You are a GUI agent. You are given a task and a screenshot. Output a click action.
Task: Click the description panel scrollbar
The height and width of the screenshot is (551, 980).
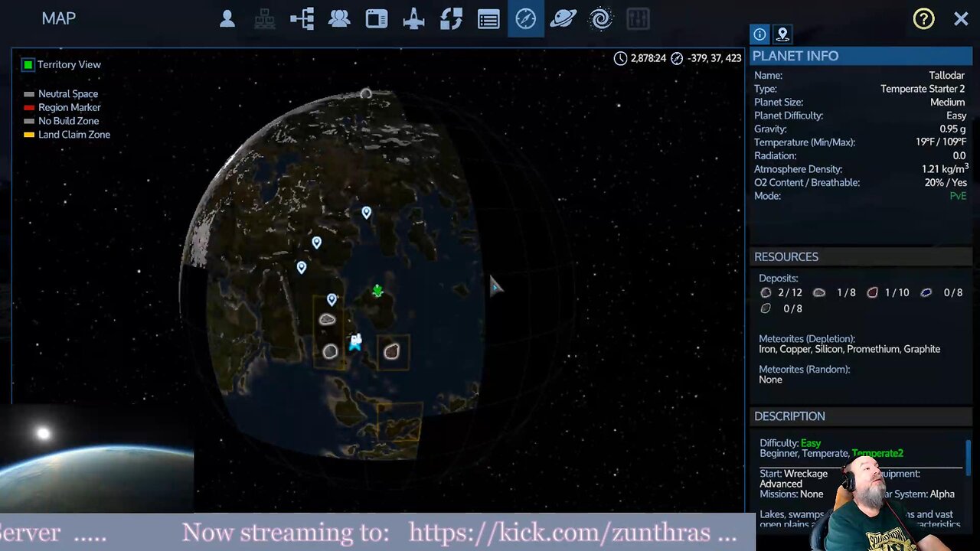point(969,458)
